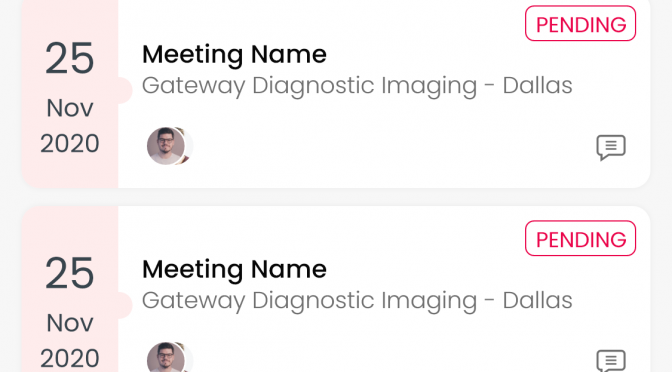Image resolution: width=672 pixels, height=372 pixels.
Task: Click the hidden second avatar edge on first card
Action: [189, 146]
